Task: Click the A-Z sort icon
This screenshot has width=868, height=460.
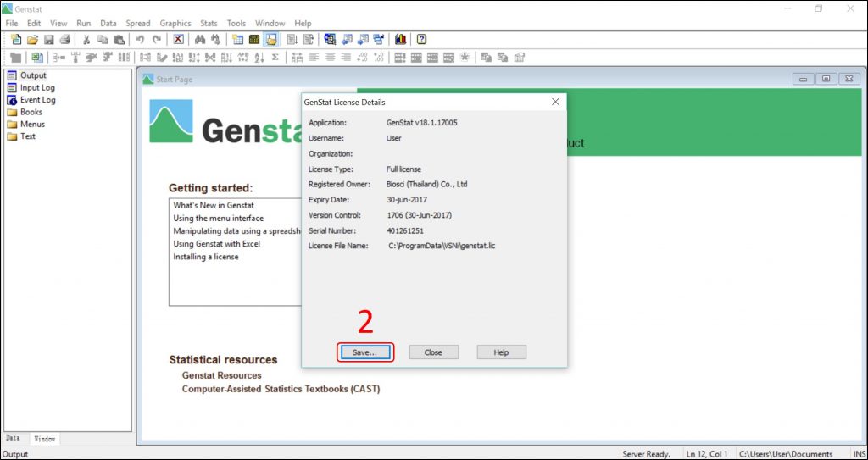Action: pos(259,57)
